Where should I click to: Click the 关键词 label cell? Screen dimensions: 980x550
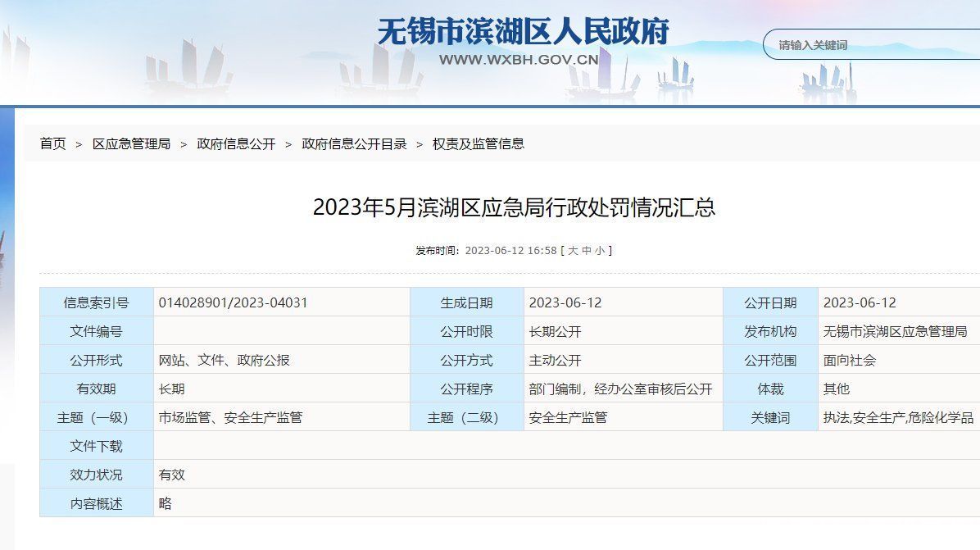(770, 417)
